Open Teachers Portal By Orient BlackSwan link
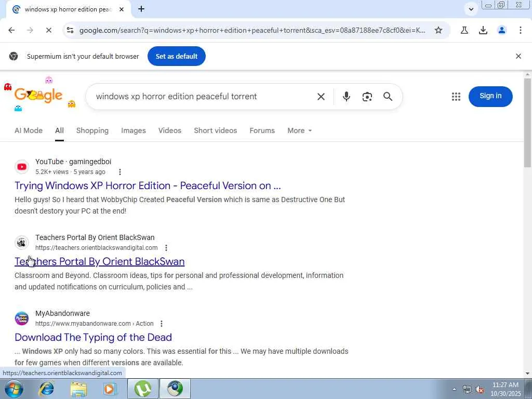532x399 pixels. coord(99,262)
